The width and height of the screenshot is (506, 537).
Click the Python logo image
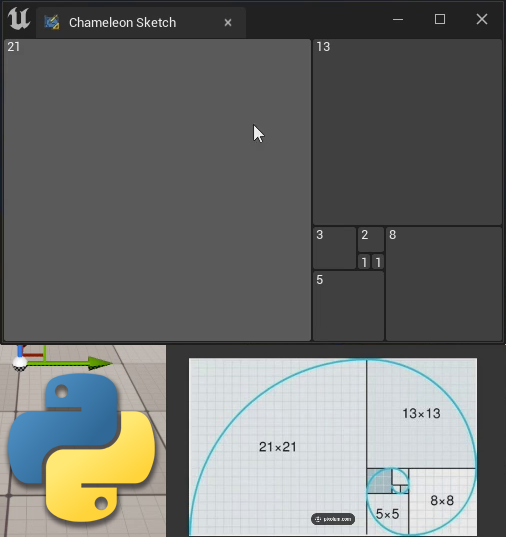pos(81,448)
